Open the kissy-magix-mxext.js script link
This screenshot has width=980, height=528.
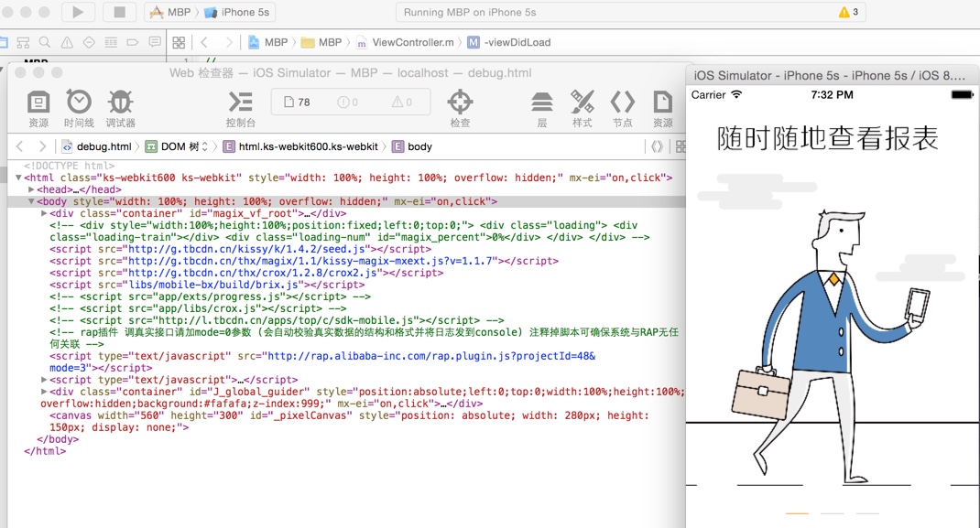pyautogui.click(x=310, y=260)
